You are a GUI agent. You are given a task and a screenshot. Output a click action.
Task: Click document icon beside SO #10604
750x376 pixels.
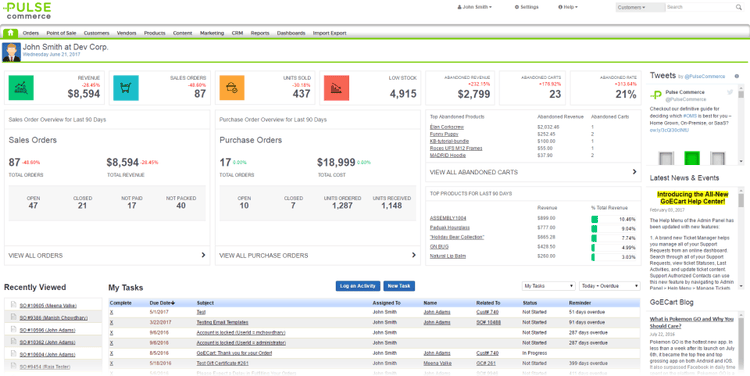13,354
